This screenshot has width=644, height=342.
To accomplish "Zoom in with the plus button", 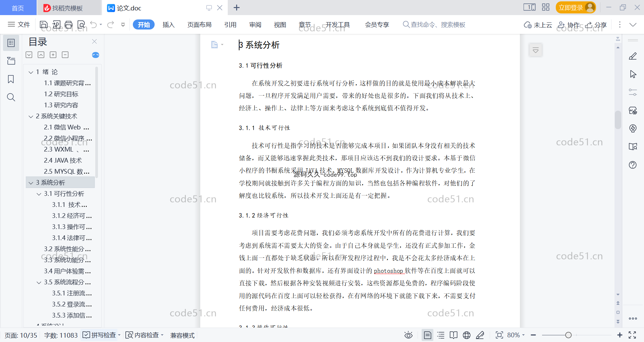I will point(620,335).
